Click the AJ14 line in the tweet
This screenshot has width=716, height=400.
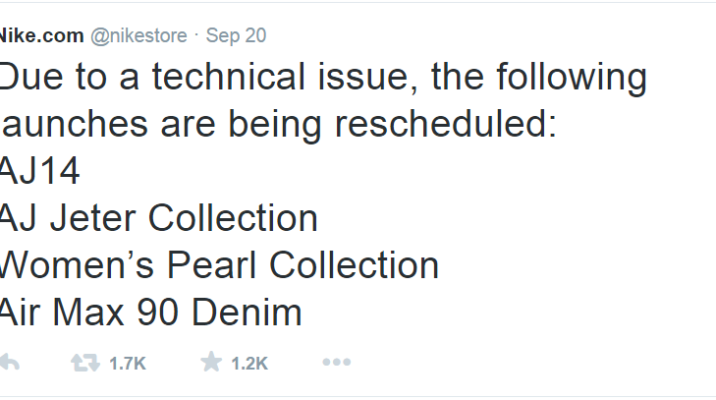[38, 172]
